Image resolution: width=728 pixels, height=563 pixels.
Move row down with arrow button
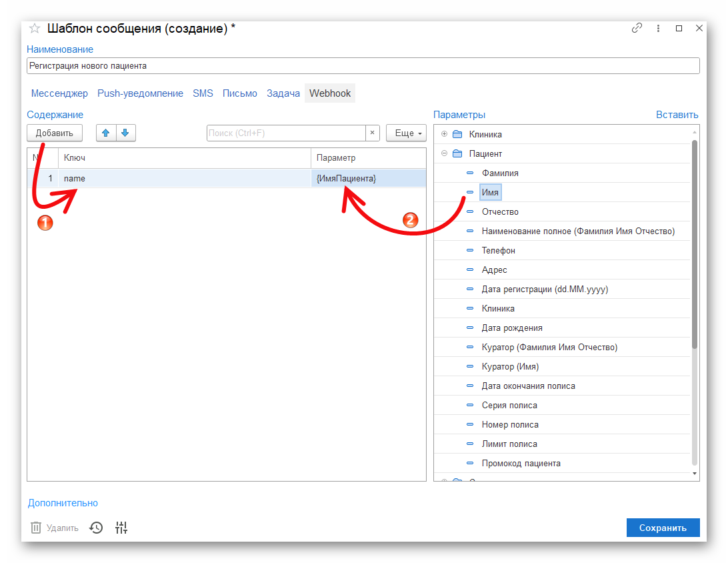click(125, 133)
